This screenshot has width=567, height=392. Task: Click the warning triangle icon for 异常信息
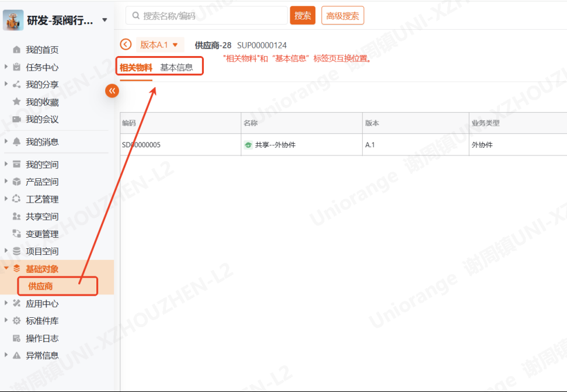tap(16, 355)
